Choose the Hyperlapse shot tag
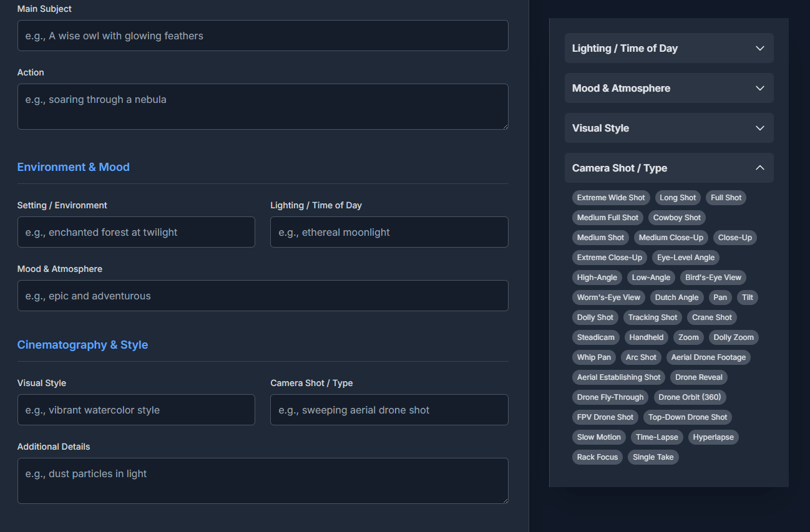Viewport: 810px width, 532px height. [713, 437]
